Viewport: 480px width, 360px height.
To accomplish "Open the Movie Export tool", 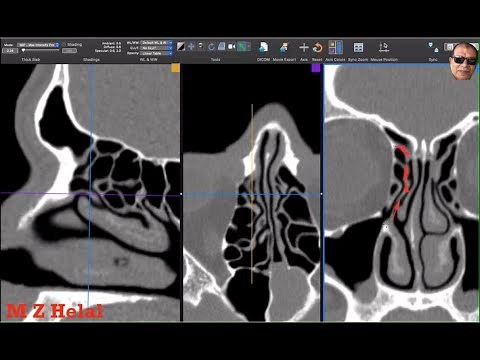I will 284,47.
